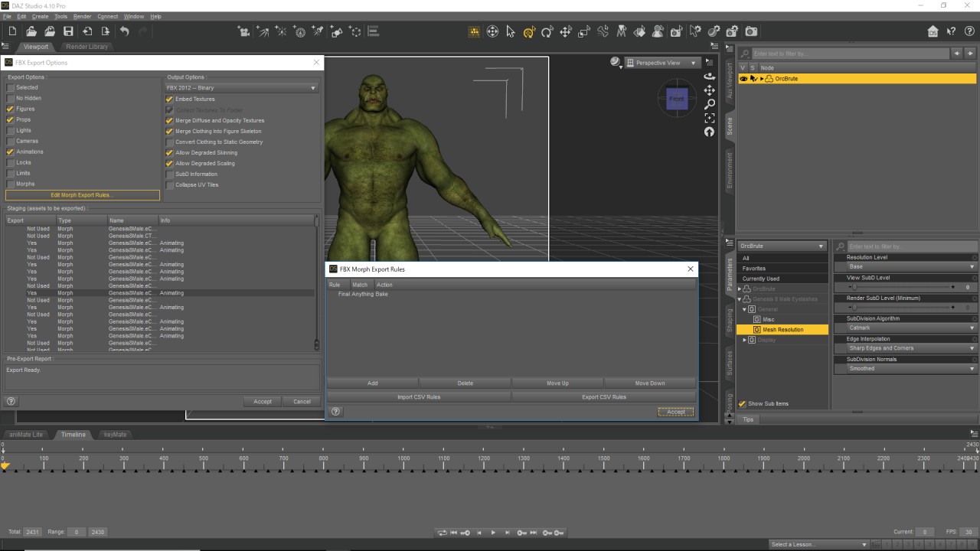
Task: Create a new camera from the toolbar
Action: [x=244, y=31]
